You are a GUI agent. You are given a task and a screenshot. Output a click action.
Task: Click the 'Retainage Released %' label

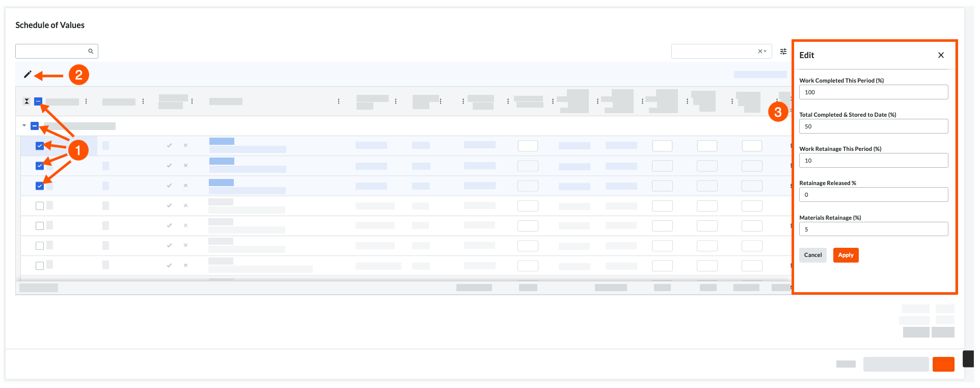[828, 183]
